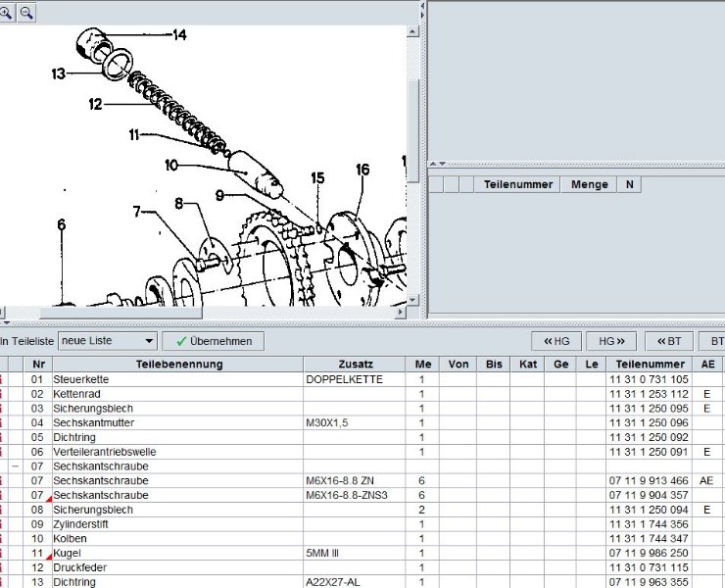The image size is (725, 588).
Task: Click the zoom out magnifier icon
Action: pyautogui.click(x=26, y=12)
